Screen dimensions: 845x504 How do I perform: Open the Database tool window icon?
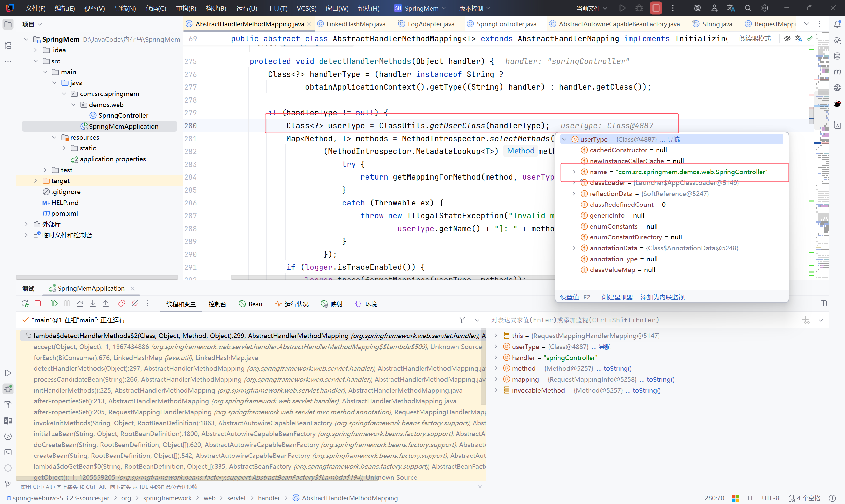click(x=837, y=56)
